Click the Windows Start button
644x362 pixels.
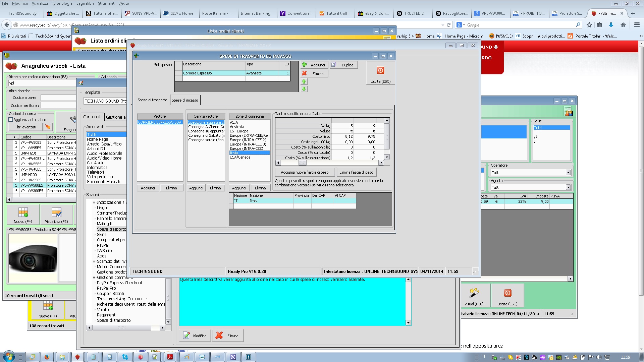click(x=9, y=357)
